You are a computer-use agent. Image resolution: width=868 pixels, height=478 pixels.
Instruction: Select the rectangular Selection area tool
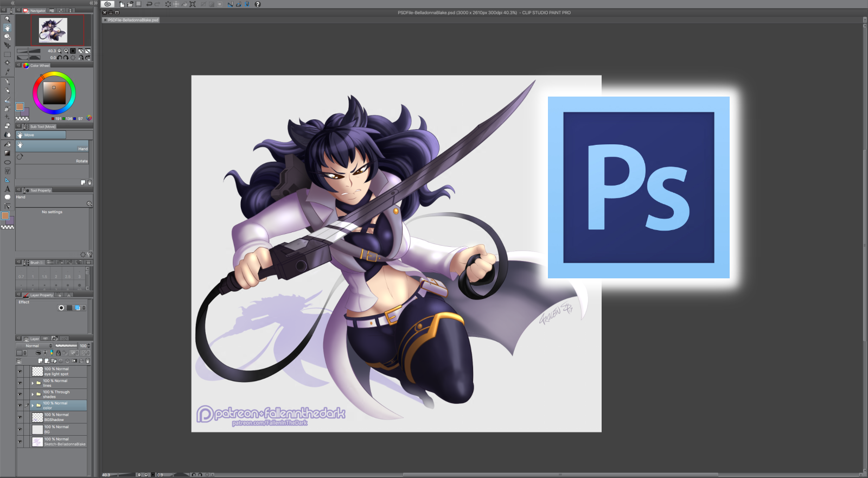pos(7,54)
